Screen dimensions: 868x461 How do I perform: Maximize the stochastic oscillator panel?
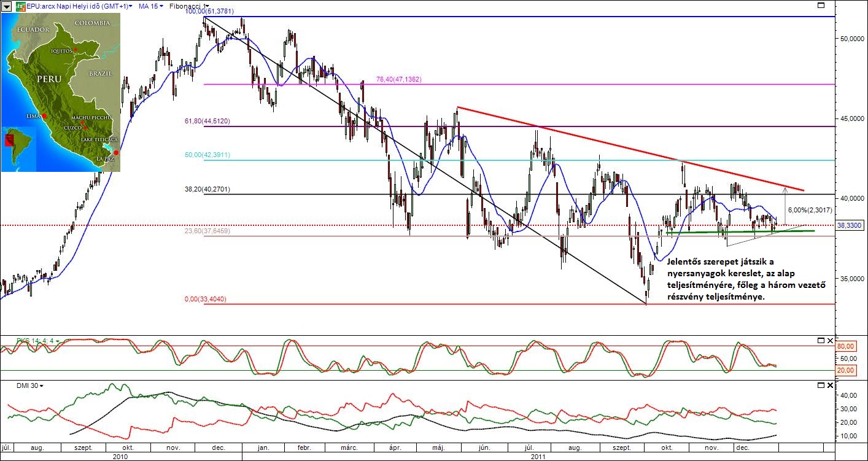coord(821,341)
